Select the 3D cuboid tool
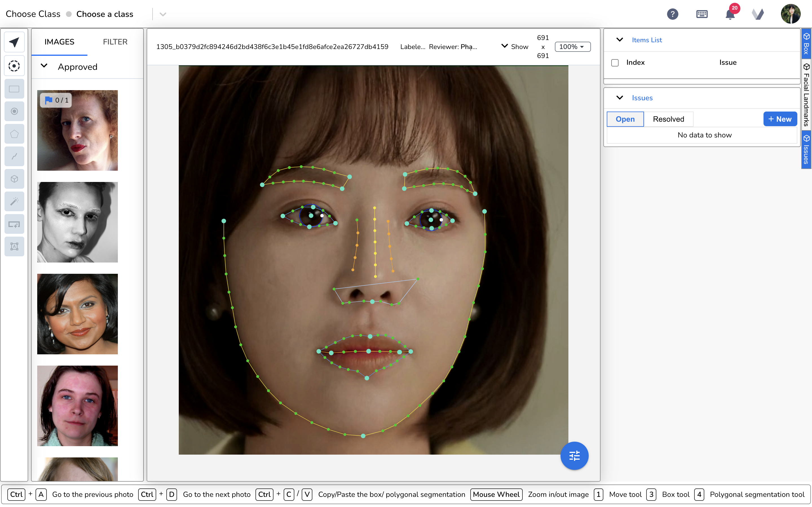 coord(14,179)
